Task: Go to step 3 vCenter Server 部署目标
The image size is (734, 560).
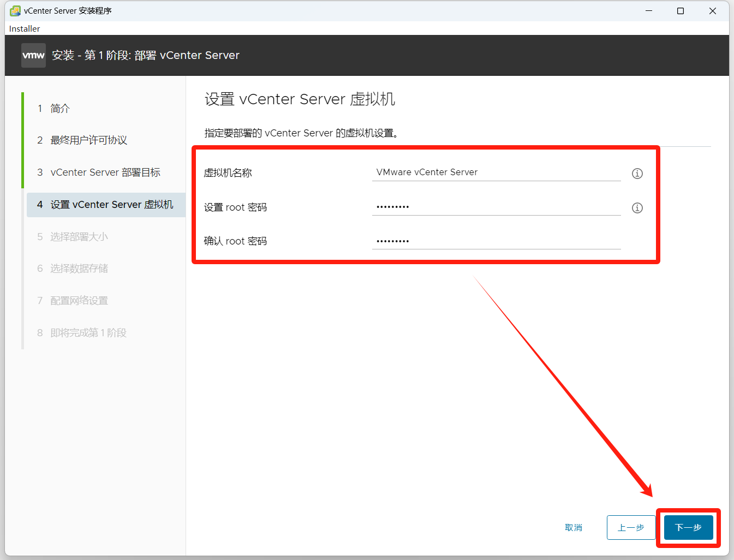Action: coord(105,172)
